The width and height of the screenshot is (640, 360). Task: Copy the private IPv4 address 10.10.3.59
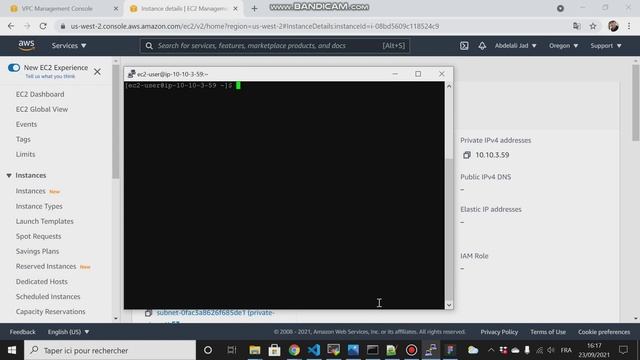tap(467, 155)
